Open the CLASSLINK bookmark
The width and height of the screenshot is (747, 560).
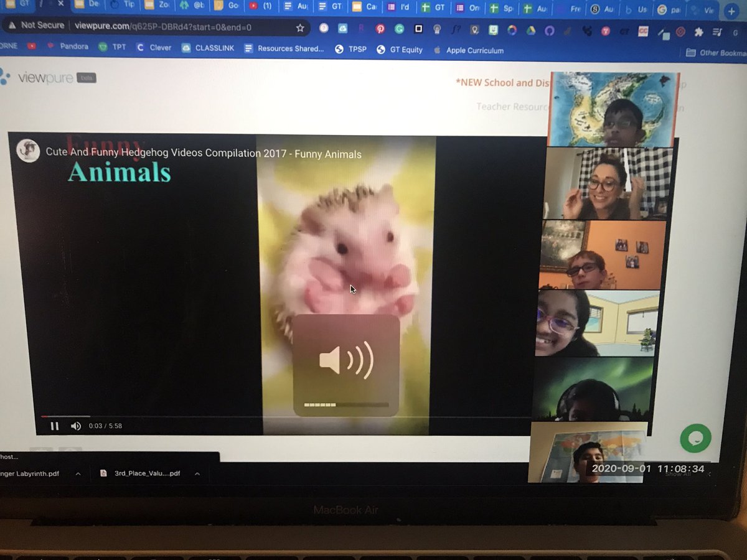[x=208, y=48]
